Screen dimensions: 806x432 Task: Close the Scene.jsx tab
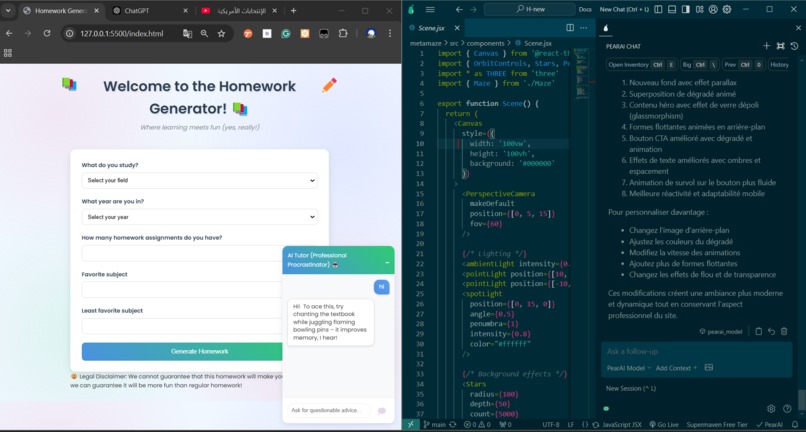(x=457, y=28)
